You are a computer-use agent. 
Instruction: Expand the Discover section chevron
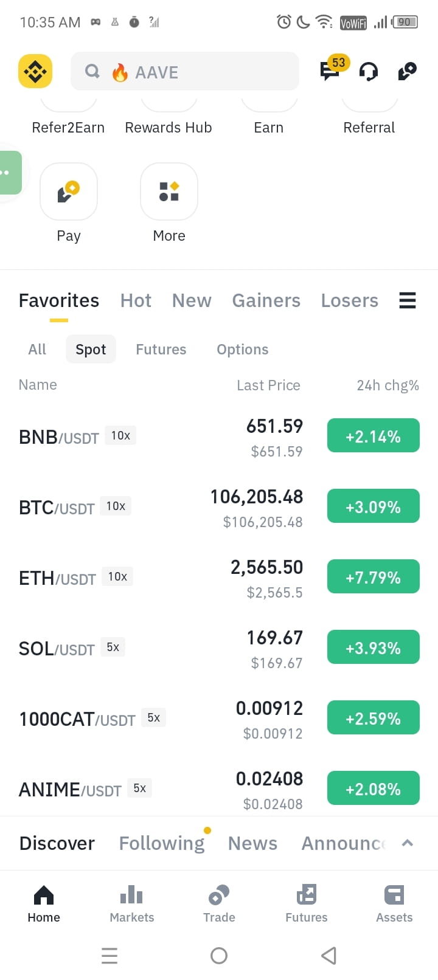tap(408, 843)
